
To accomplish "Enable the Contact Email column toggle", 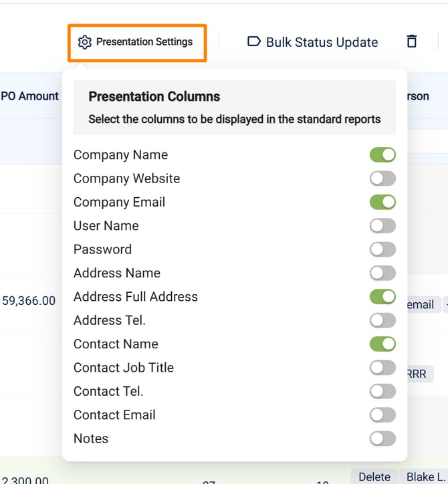I will pos(382,415).
